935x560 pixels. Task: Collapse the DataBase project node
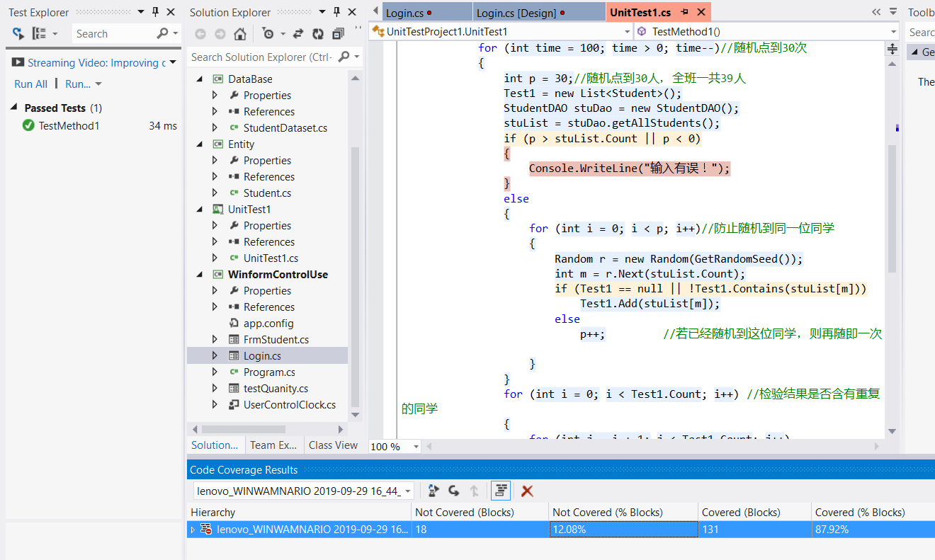pos(199,79)
